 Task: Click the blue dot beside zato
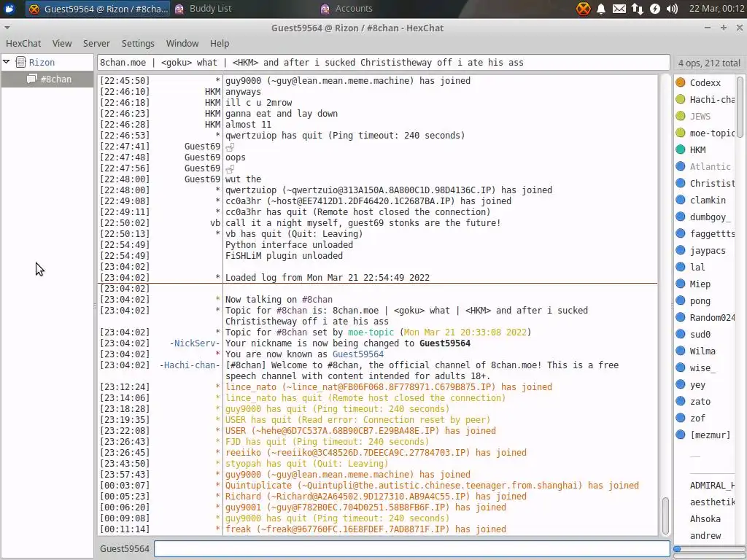(681, 401)
